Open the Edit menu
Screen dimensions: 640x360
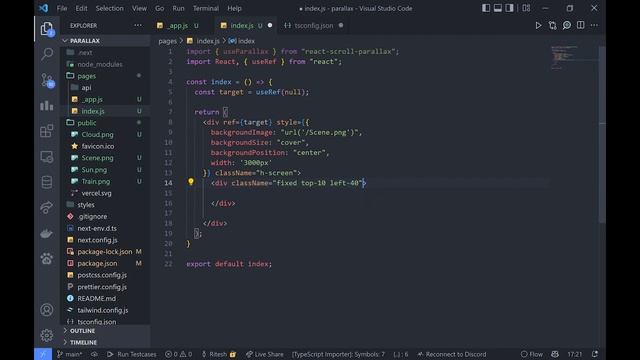click(x=81, y=8)
